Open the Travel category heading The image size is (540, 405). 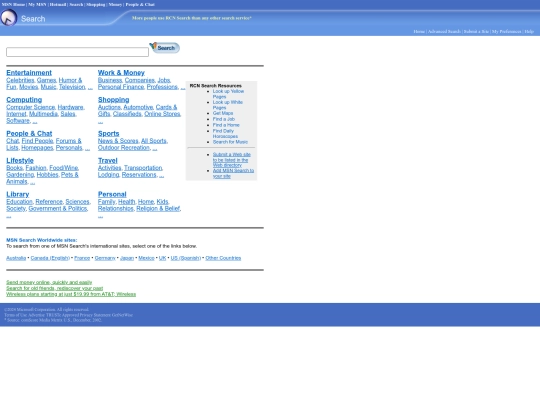(x=108, y=160)
